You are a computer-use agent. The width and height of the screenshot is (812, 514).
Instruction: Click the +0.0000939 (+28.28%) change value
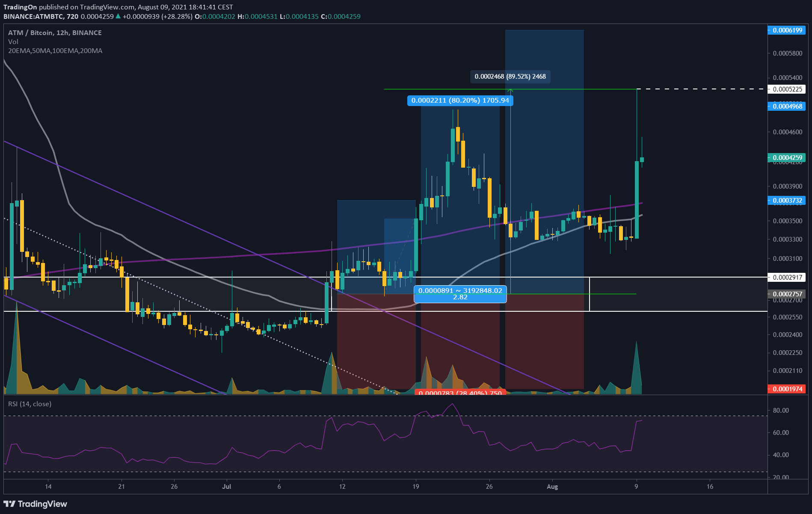[x=157, y=17]
